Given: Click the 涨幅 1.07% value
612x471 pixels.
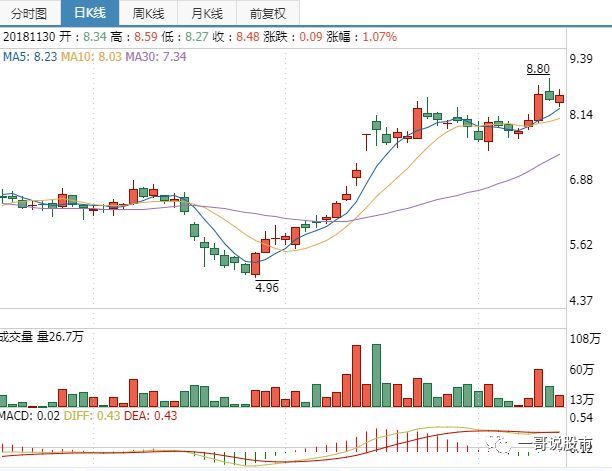Looking at the screenshot, I should [380, 37].
